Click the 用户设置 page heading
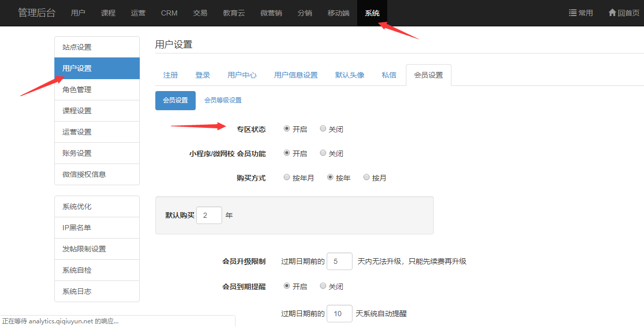 (x=174, y=44)
